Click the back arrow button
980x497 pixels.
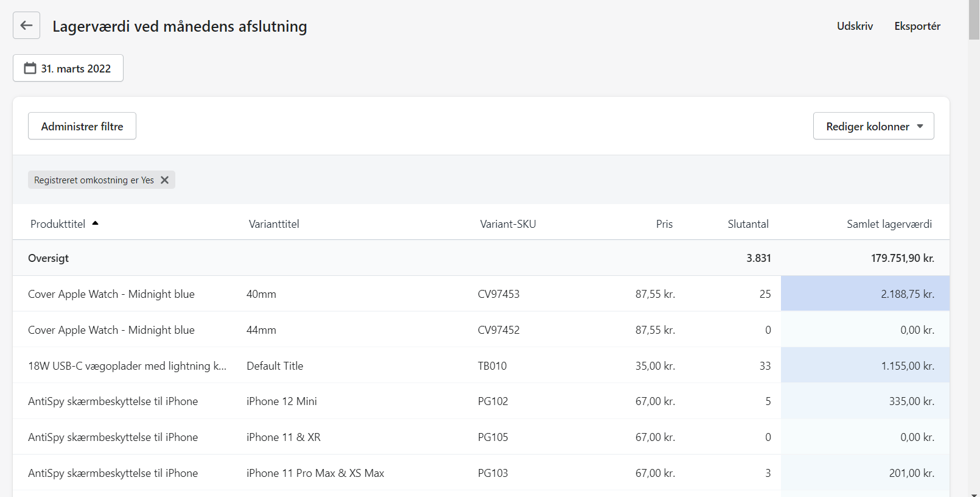click(x=26, y=26)
